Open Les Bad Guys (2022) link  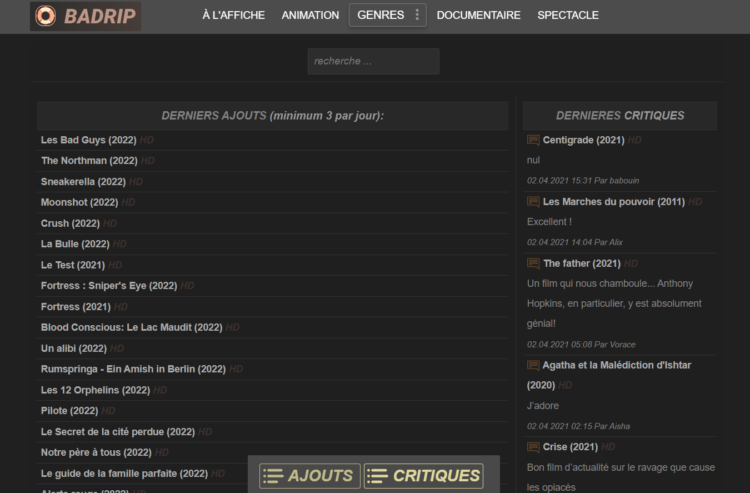pos(88,140)
